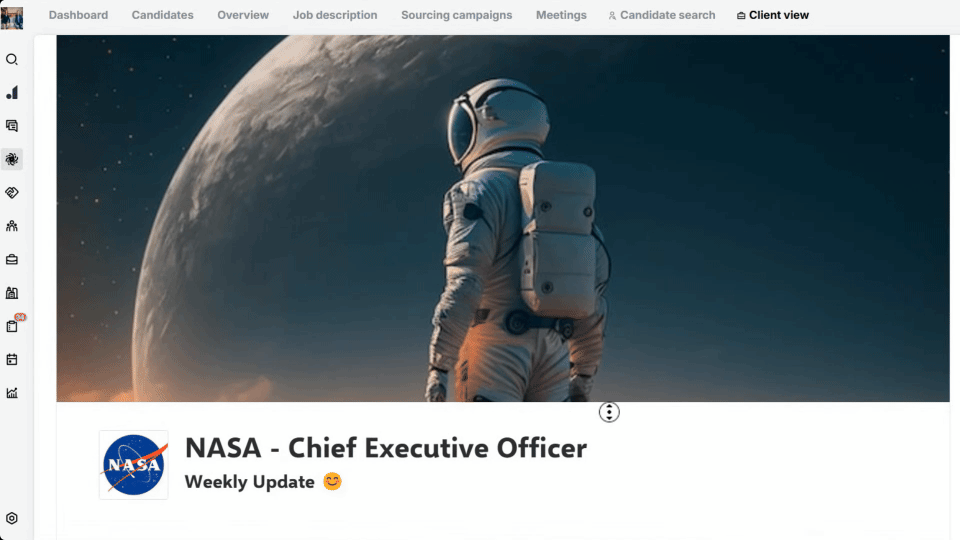Switch to the Dashboard tab
The image size is (960, 540).
[x=78, y=15]
